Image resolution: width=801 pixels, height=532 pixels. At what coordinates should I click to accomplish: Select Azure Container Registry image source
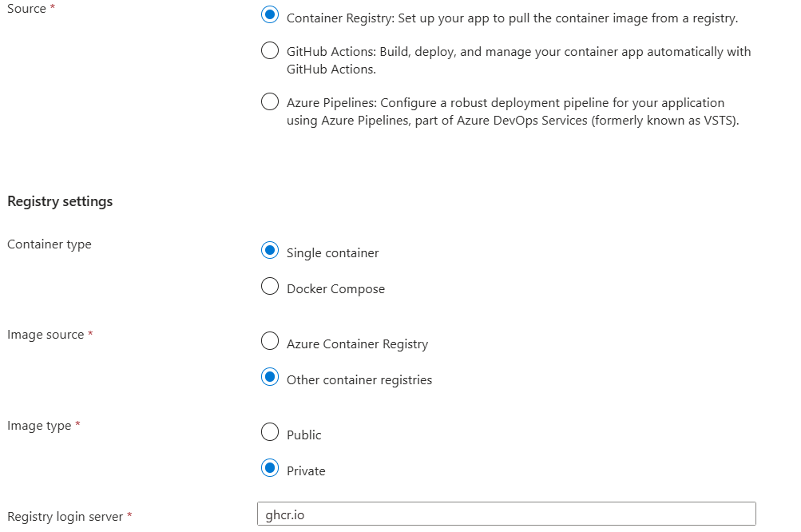pyautogui.click(x=270, y=341)
